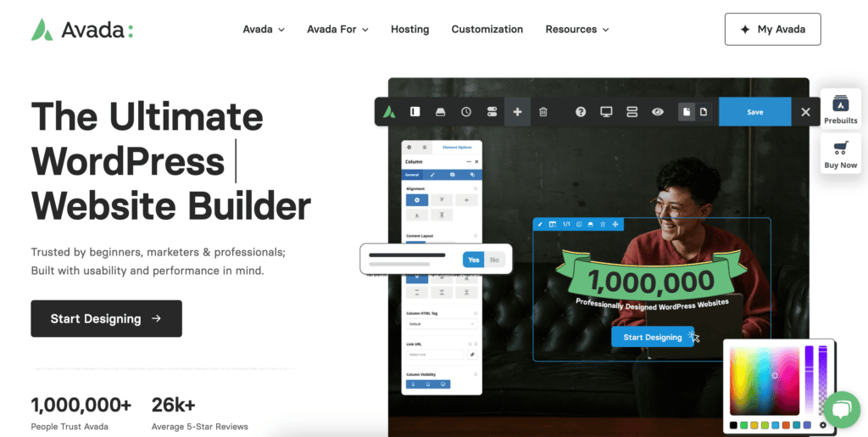Close the builder toolbar with the X
Screen dimensions: 868x437
click(805, 112)
